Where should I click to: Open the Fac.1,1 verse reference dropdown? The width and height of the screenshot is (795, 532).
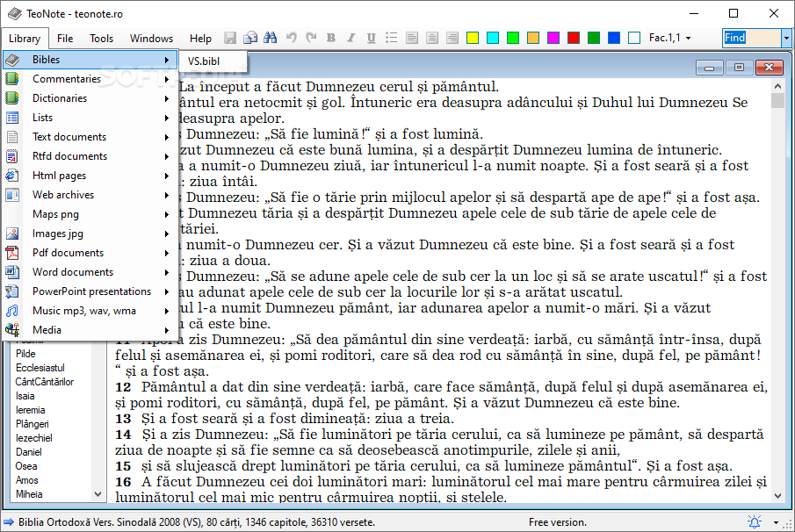(x=669, y=38)
